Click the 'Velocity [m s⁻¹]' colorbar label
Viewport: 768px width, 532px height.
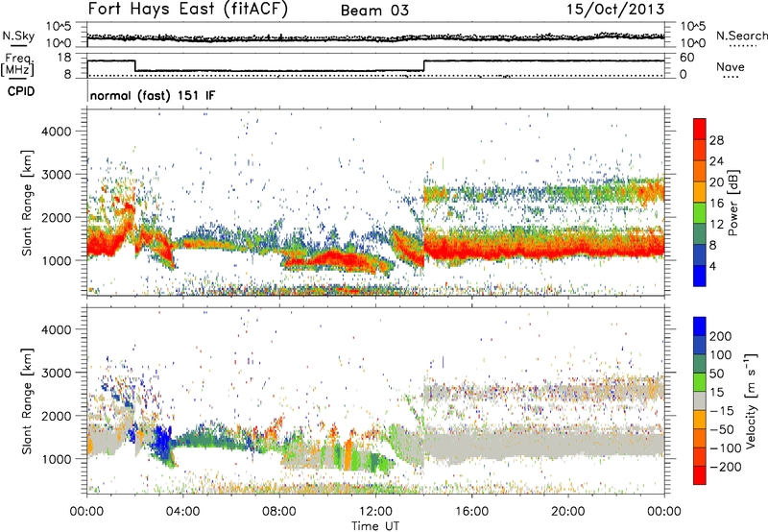click(751, 400)
